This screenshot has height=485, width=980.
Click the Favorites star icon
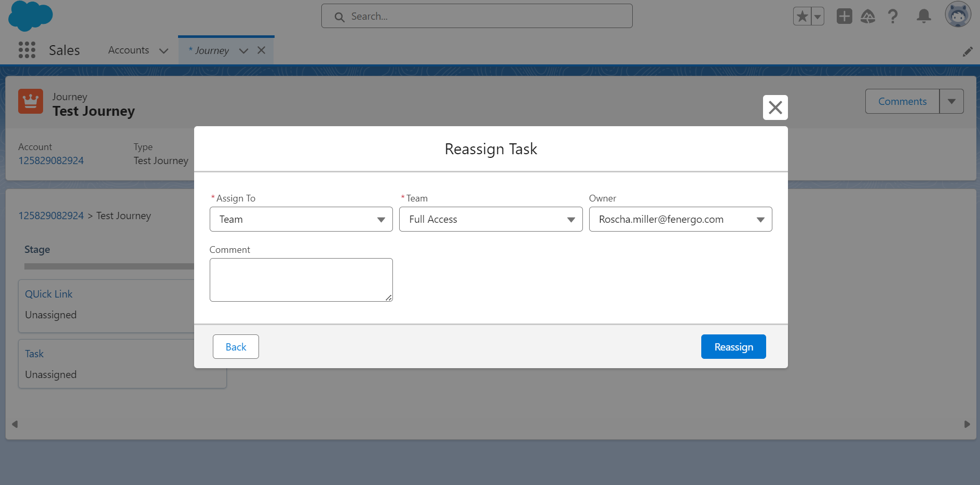point(802,17)
